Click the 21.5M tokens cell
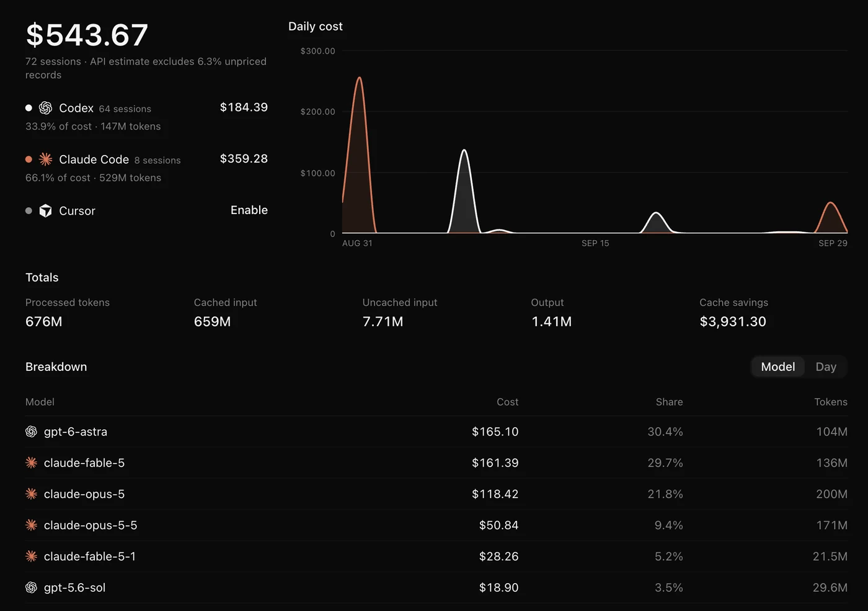868x611 pixels. (x=830, y=556)
